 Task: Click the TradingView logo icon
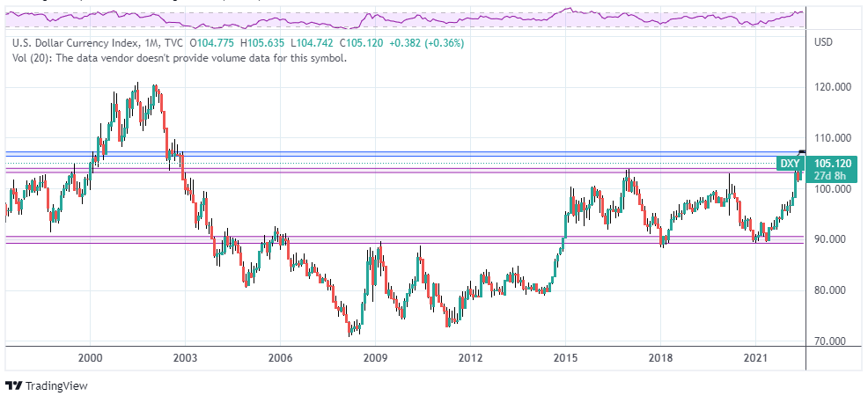pos(13,385)
